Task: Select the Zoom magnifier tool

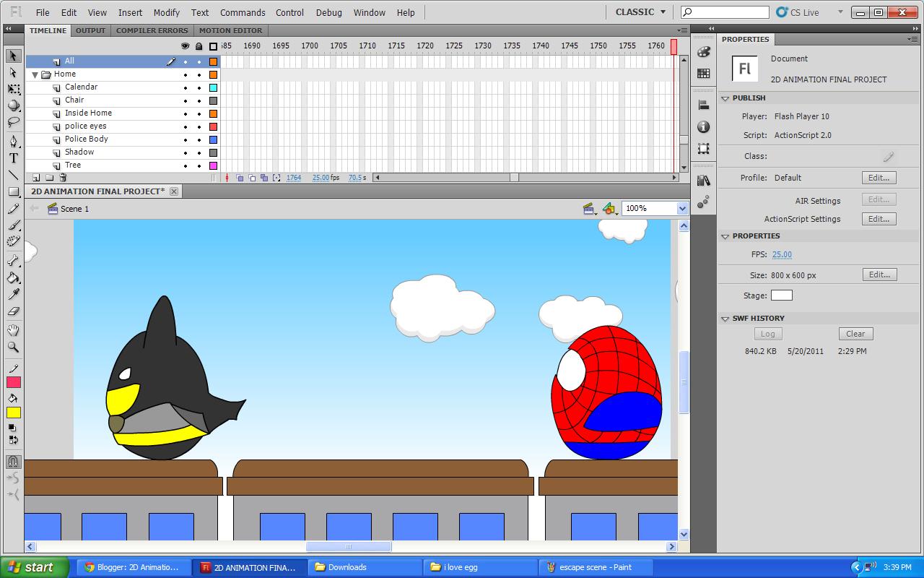Action: pos(13,347)
